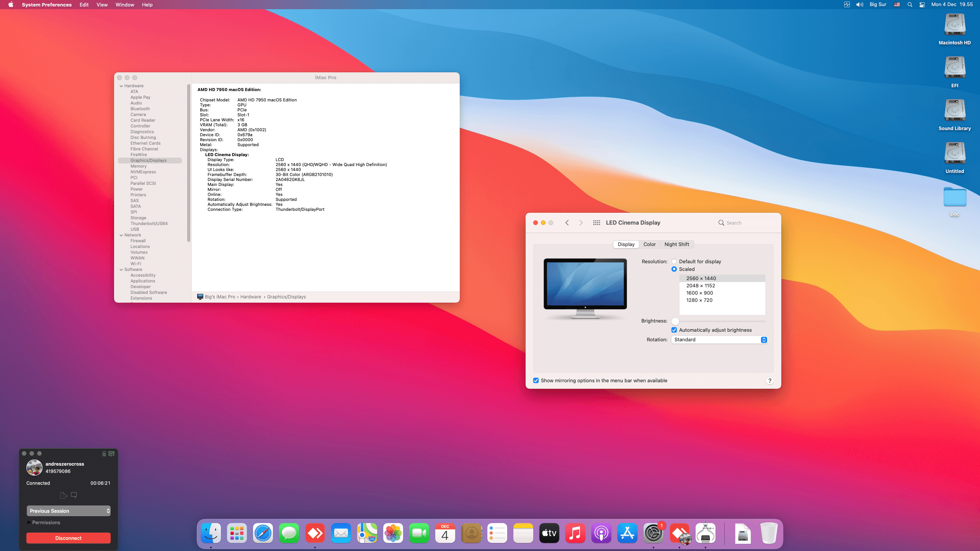Toggle Automatically adjust brightness checkbox
This screenshot has height=551, width=980.
pyautogui.click(x=674, y=330)
